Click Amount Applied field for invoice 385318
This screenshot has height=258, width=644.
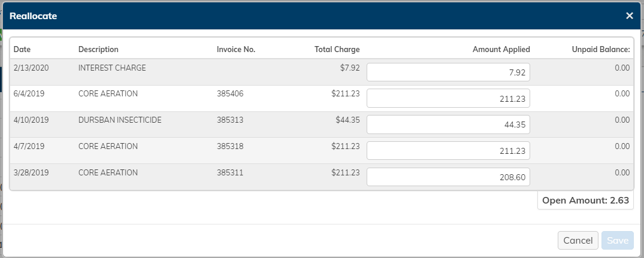[x=448, y=151]
